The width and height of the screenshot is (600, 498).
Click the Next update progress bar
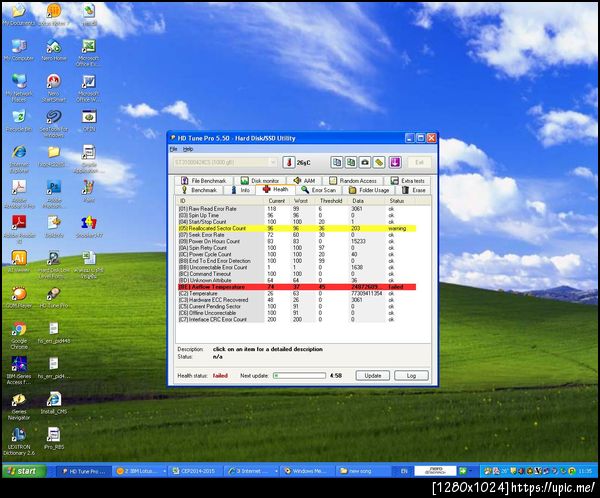tap(300, 376)
